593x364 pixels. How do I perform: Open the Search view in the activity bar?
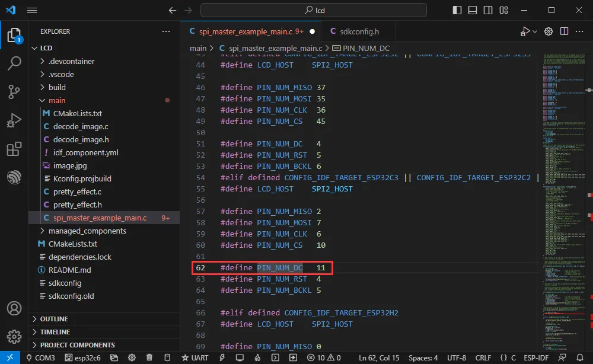[x=14, y=63]
